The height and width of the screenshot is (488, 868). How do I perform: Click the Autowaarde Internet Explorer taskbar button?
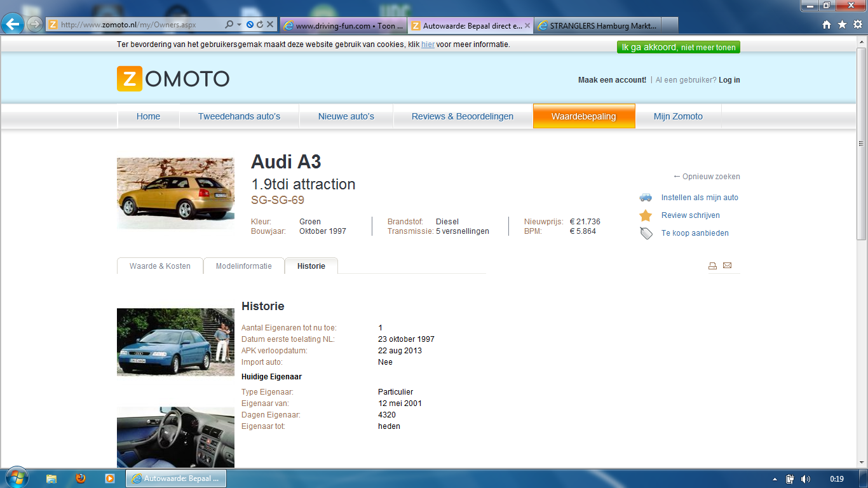(x=176, y=478)
